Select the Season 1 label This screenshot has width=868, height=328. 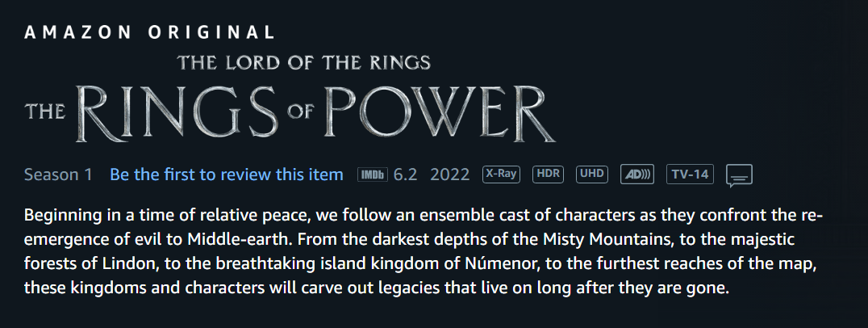(58, 175)
